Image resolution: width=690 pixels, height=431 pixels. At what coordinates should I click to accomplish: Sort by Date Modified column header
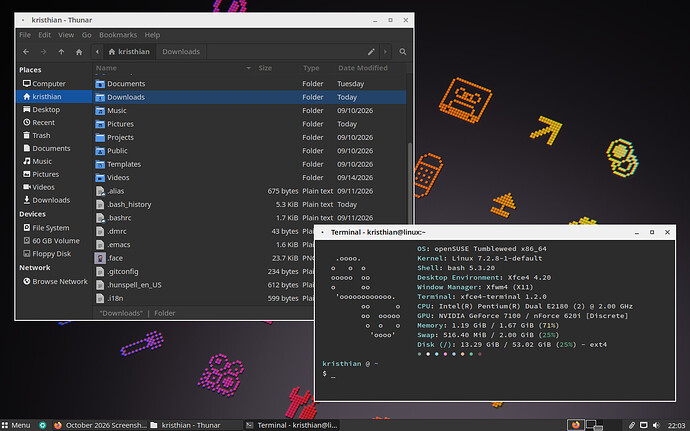point(370,68)
